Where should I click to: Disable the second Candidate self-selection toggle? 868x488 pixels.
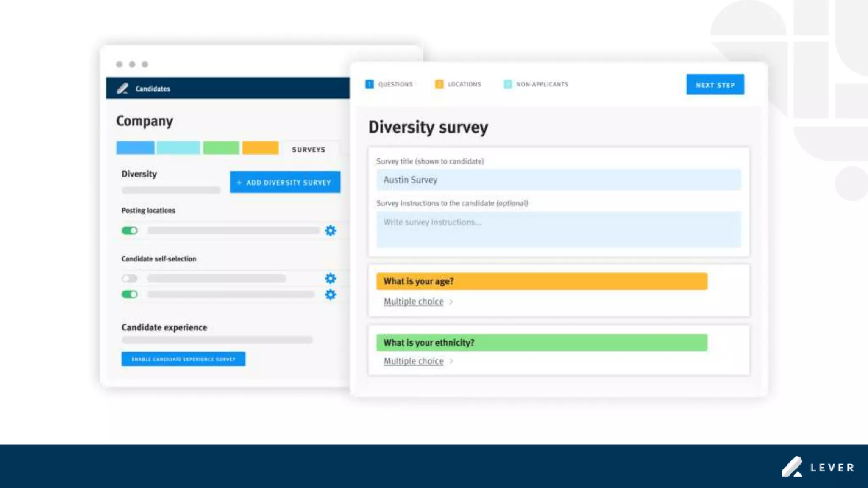[x=130, y=294]
